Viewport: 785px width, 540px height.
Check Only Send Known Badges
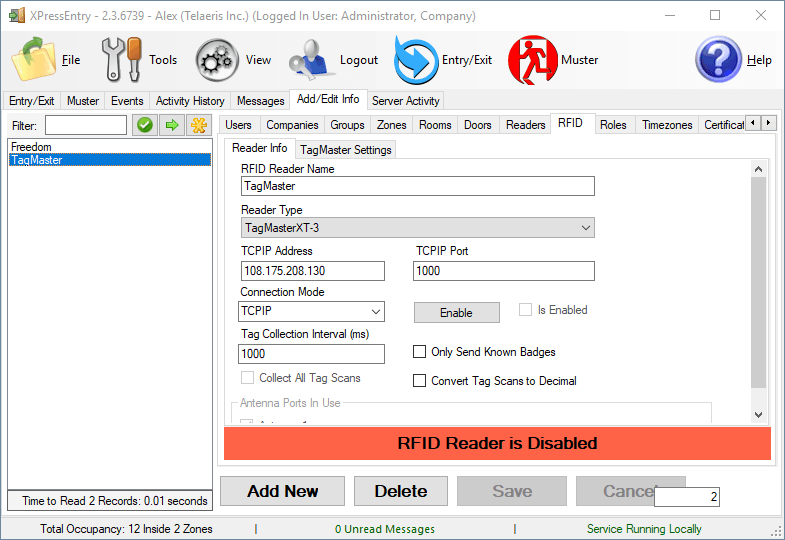(419, 352)
